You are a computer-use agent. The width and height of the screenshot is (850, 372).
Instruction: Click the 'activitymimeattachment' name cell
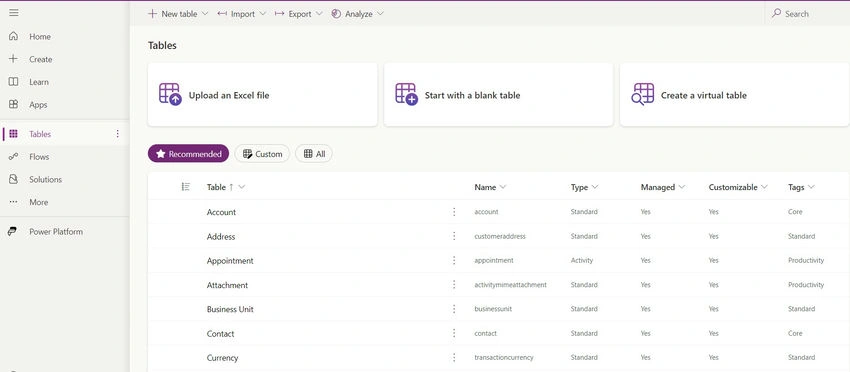tap(510, 285)
